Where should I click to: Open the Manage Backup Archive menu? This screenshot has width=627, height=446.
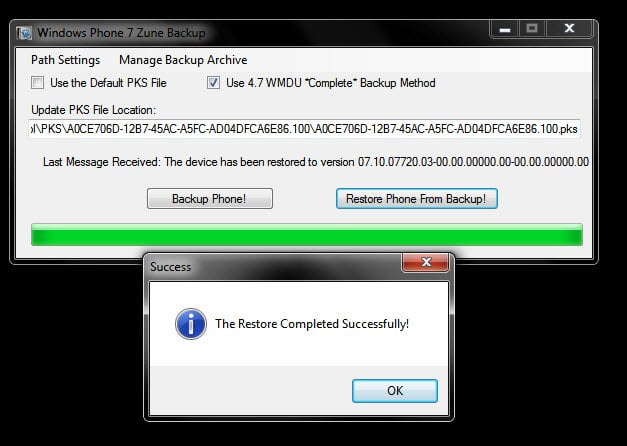[183, 60]
